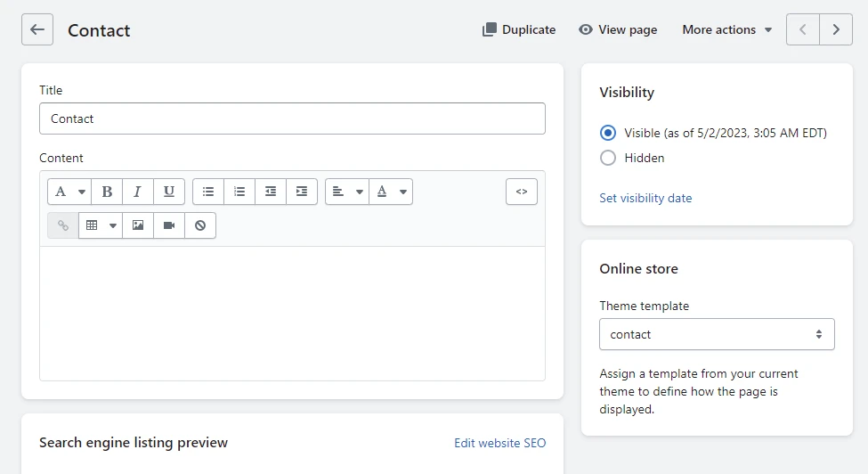Image resolution: width=868 pixels, height=474 pixels.
Task: Open the More actions menu
Action: [x=726, y=30]
